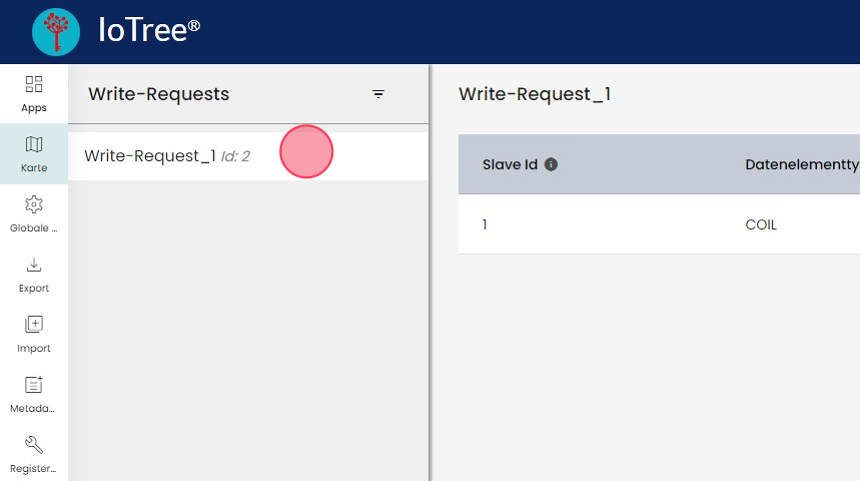Open the Metadata list icon
The height and width of the screenshot is (481, 860).
click(x=34, y=385)
